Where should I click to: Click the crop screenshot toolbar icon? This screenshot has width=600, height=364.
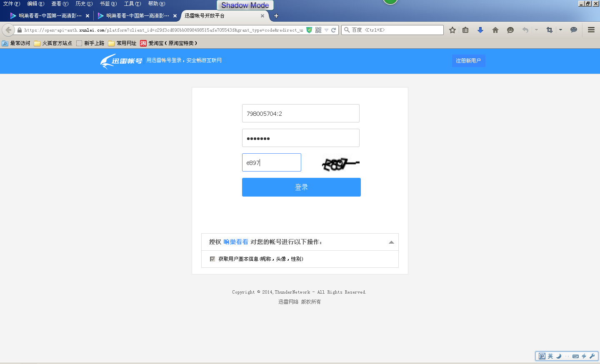tap(550, 30)
